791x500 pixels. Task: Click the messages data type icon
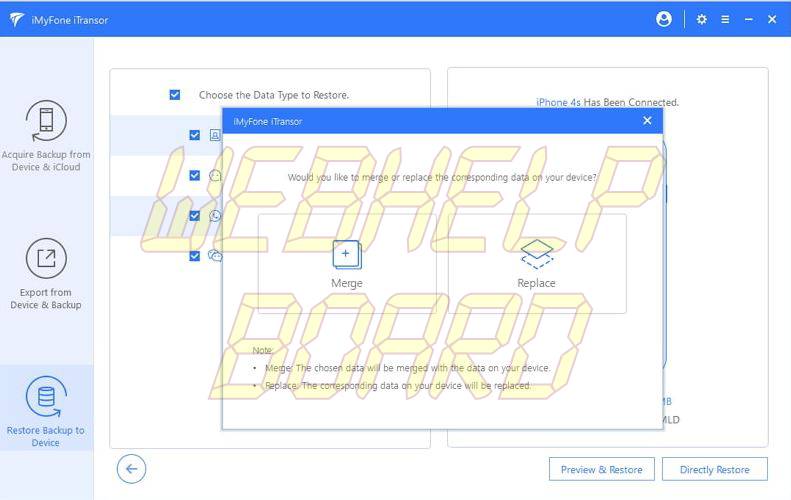pyautogui.click(x=215, y=176)
